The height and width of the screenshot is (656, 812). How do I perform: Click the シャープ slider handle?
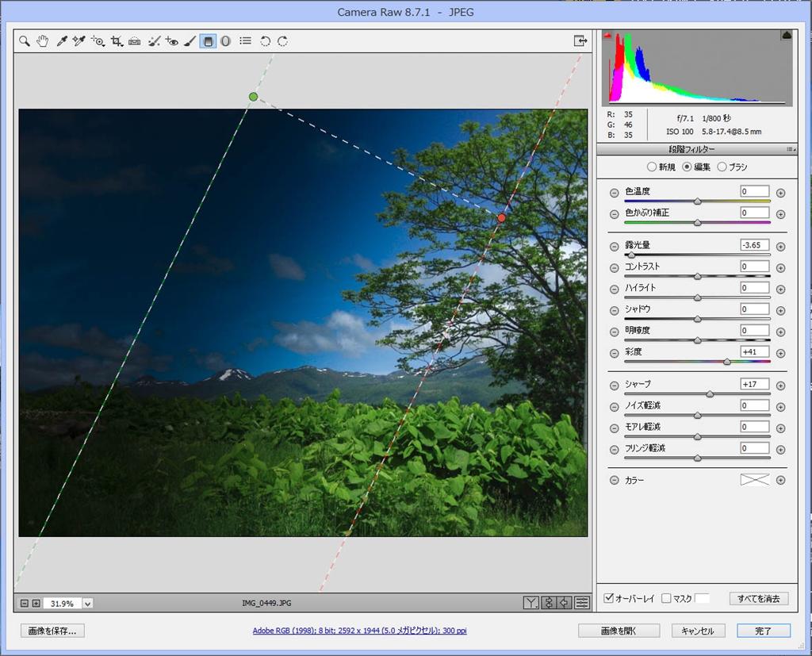[x=710, y=393]
